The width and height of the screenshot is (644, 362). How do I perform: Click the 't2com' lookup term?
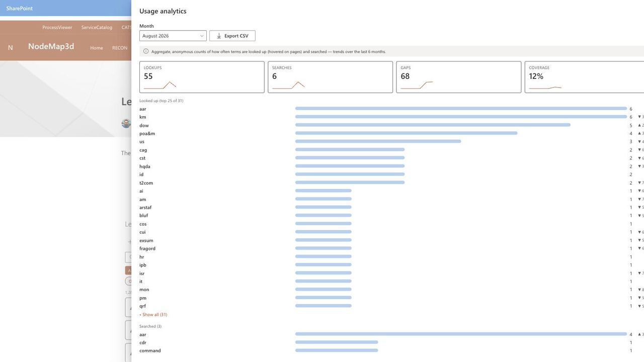146,183
